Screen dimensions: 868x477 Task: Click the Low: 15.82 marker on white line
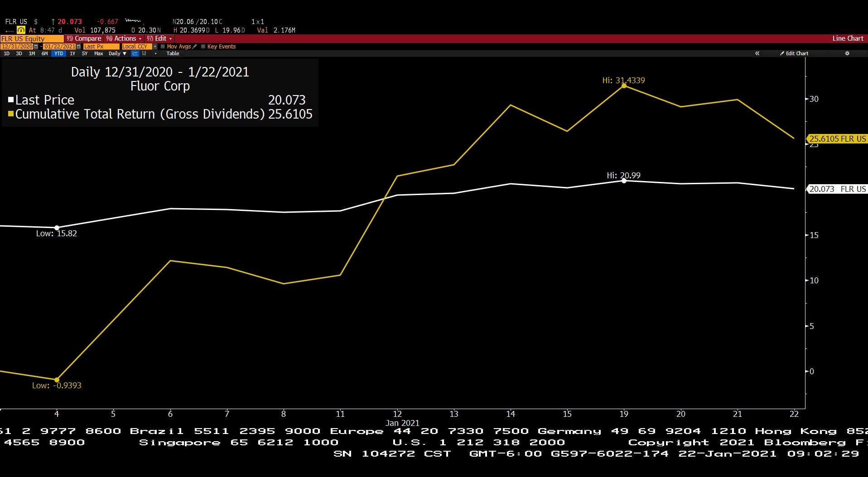57,228
